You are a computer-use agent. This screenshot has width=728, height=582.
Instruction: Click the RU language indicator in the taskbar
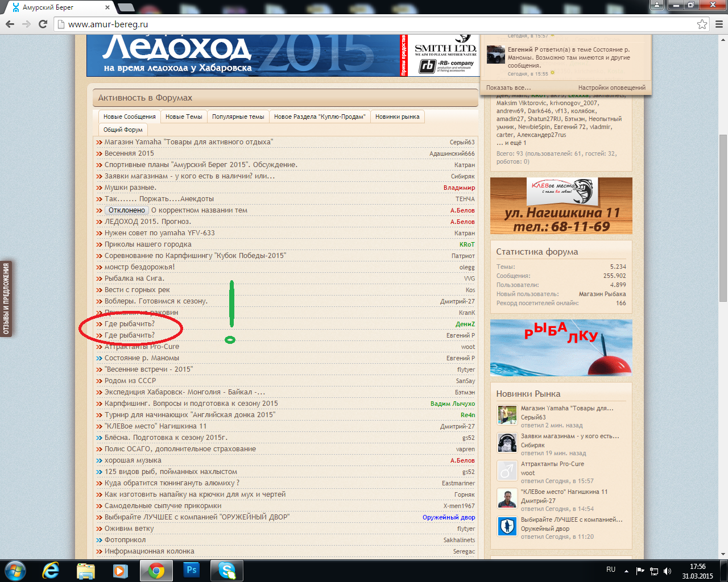[x=611, y=569]
